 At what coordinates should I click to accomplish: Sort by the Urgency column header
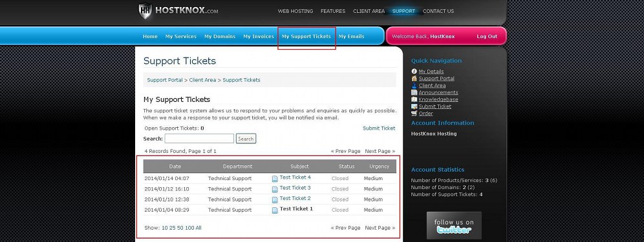click(x=379, y=166)
